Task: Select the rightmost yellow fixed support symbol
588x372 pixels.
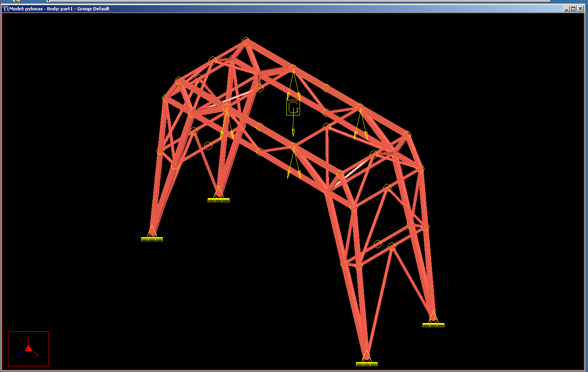Action: pos(433,319)
